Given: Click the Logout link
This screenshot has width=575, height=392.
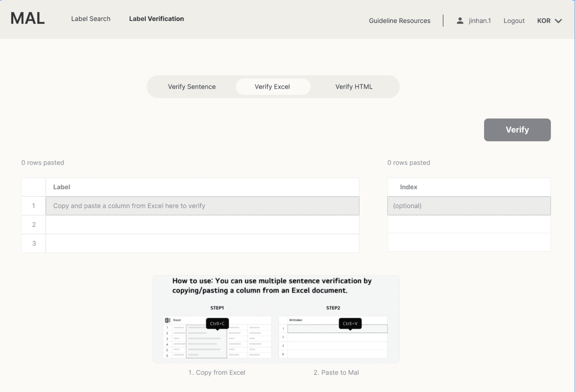Looking at the screenshot, I should tap(514, 21).
